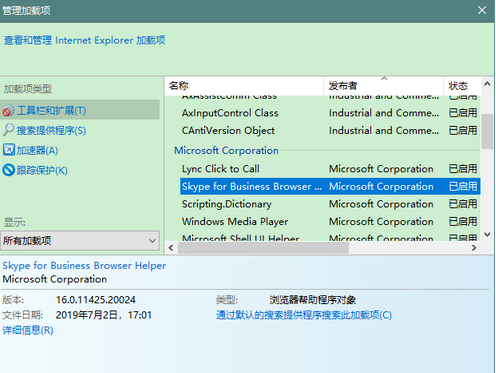496x373 pixels.
Task: Click the Tracking Protection icon
Action: [x=9, y=170]
